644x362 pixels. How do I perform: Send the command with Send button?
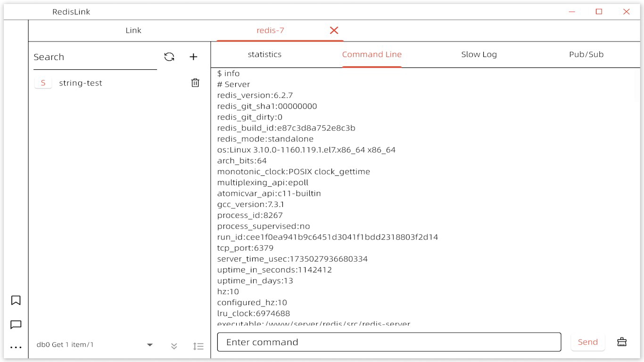click(588, 342)
